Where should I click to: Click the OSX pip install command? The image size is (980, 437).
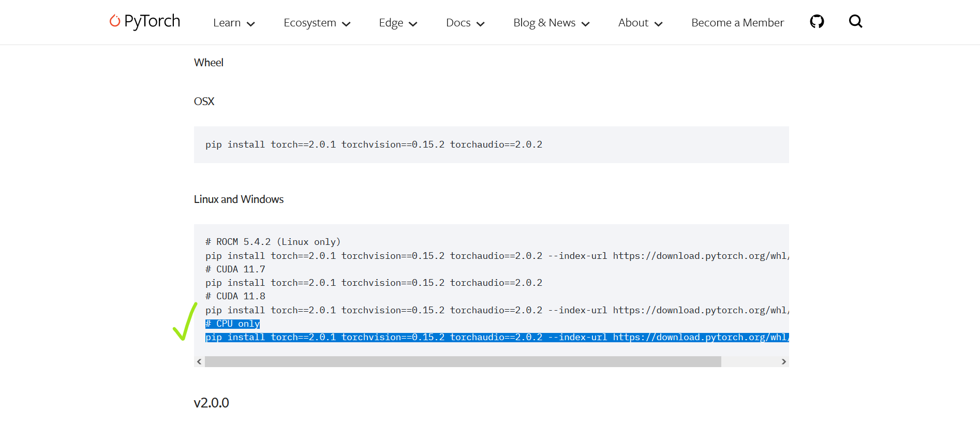pos(374,144)
